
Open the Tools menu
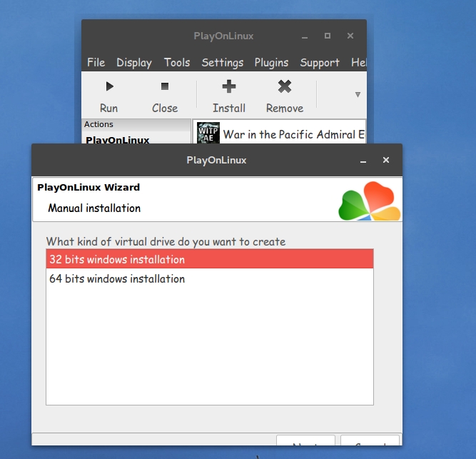(x=177, y=63)
